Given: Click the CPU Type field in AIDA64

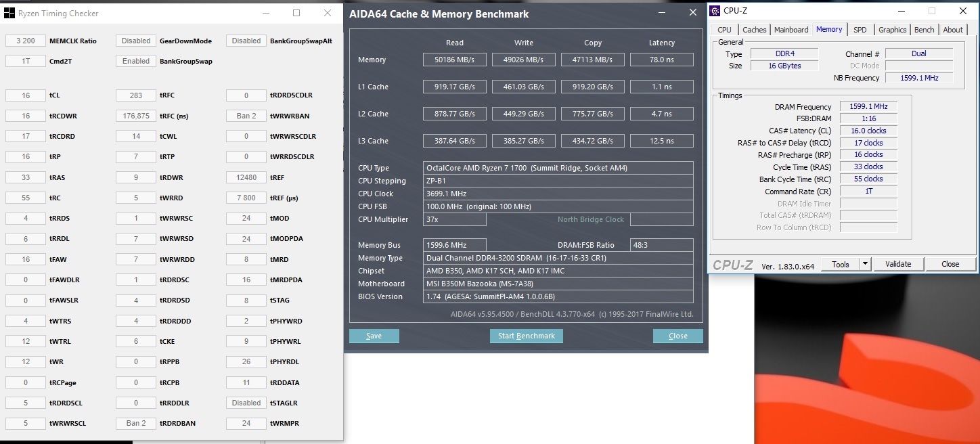Looking at the screenshot, I should (558, 168).
